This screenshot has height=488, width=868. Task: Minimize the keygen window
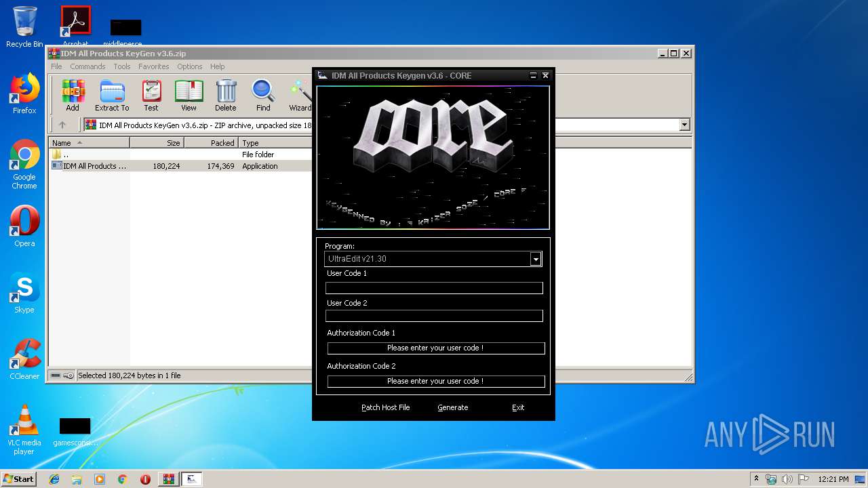point(533,75)
